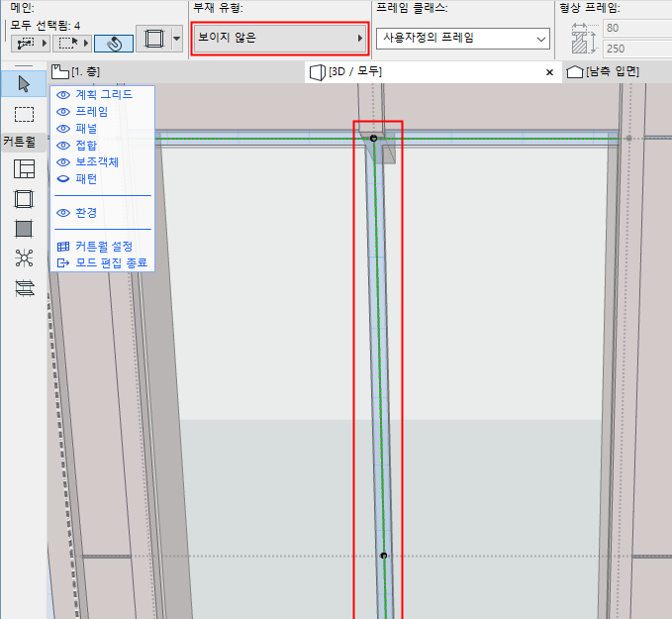Viewport: 672px width, 619px height.
Task: Click the frame profile dimension icon
Action: click(584, 39)
